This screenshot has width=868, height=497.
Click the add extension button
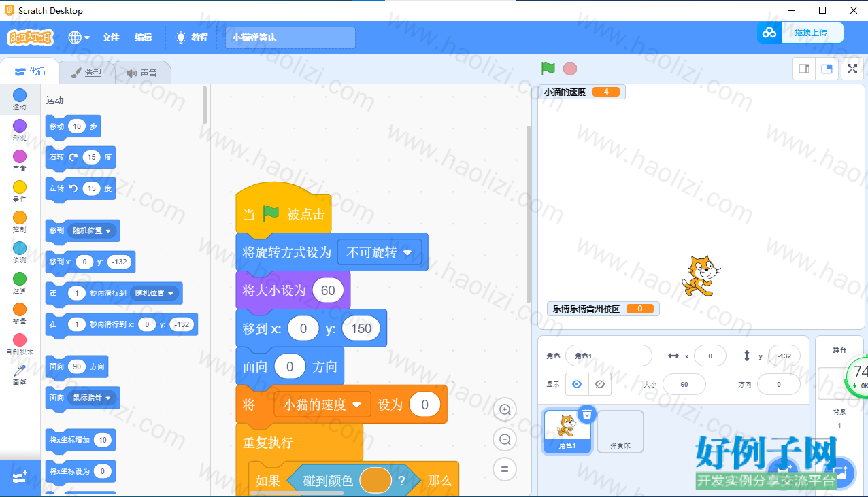[x=20, y=478]
